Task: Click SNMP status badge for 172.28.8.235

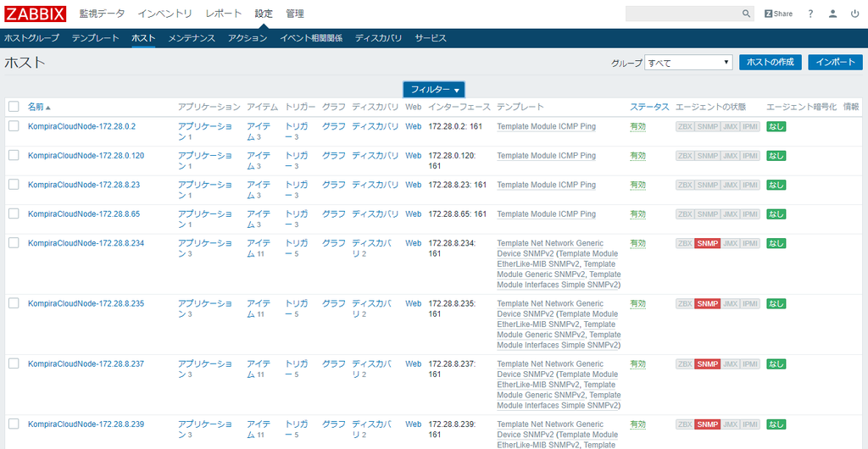Action: point(708,303)
